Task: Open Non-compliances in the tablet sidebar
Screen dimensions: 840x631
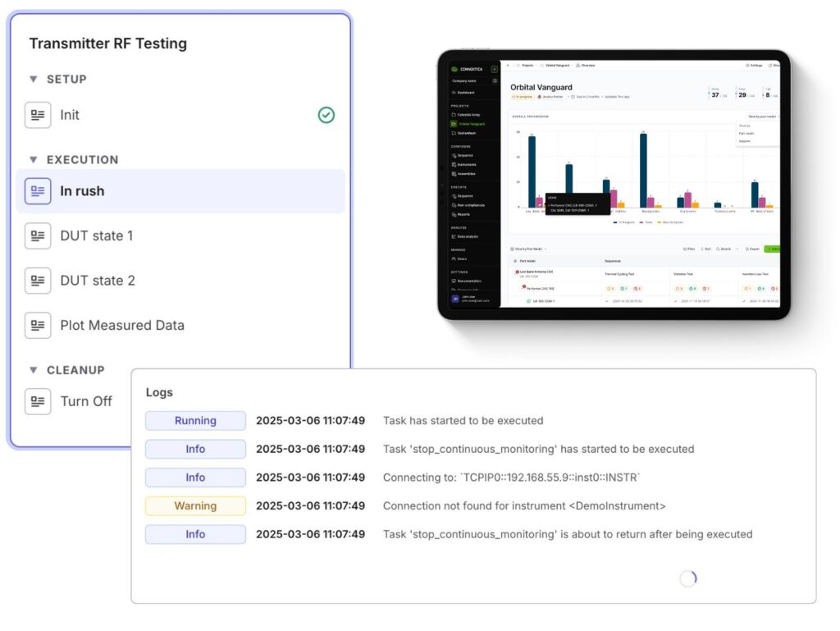Action: pos(468,205)
